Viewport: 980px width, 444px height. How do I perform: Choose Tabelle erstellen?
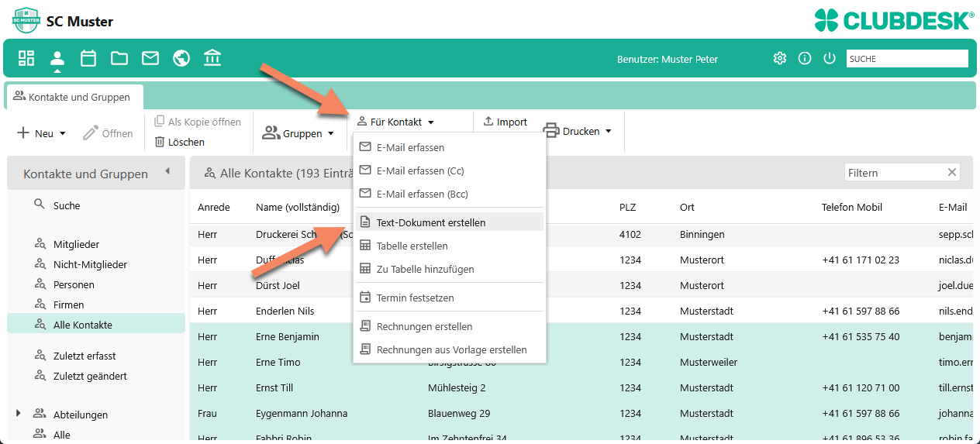point(450,246)
